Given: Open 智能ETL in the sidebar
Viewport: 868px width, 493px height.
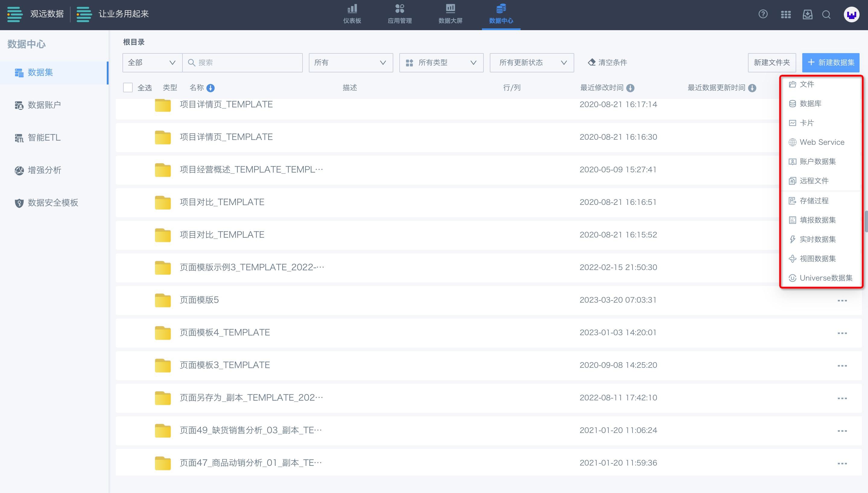Looking at the screenshot, I should [x=44, y=138].
